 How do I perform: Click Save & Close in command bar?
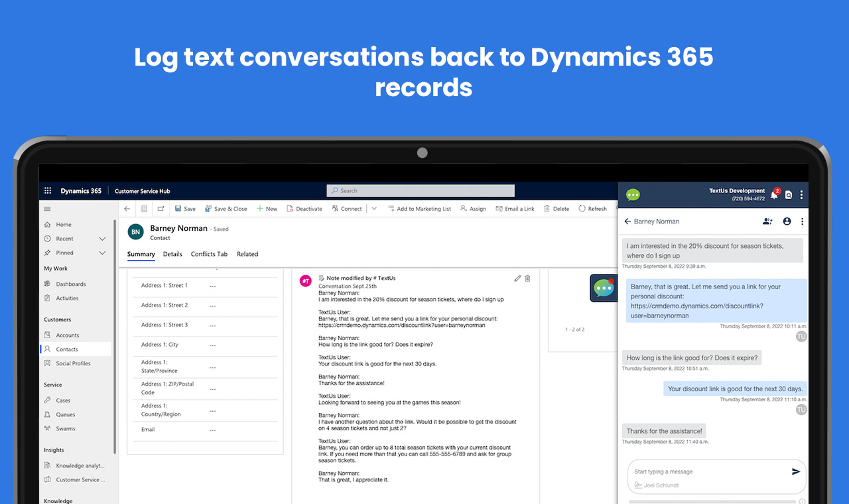[x=226, y=209]
